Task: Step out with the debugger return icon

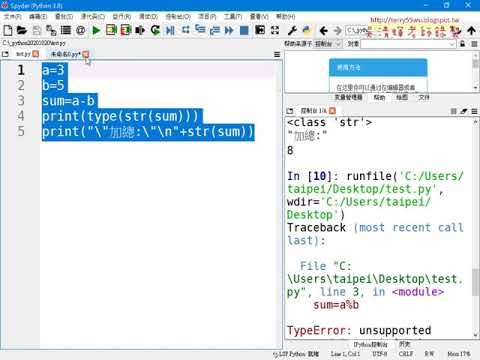Action: pos(215,30)
